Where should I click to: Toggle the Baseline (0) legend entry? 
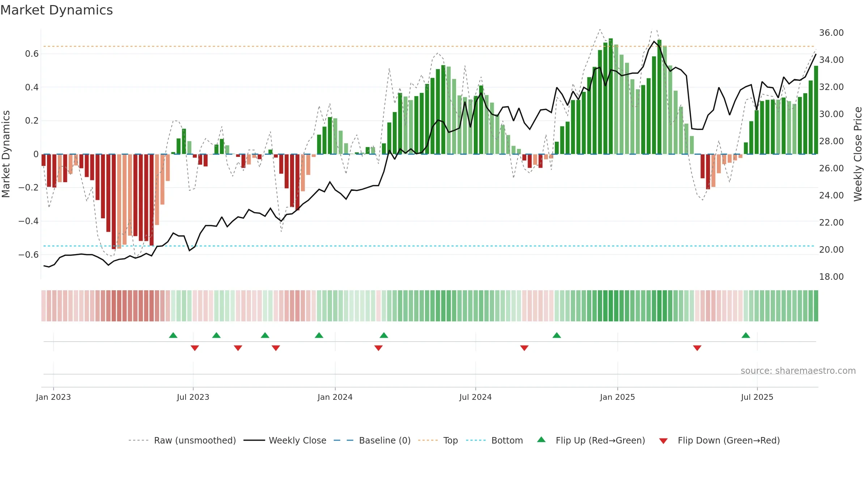(x=372, y=440)
